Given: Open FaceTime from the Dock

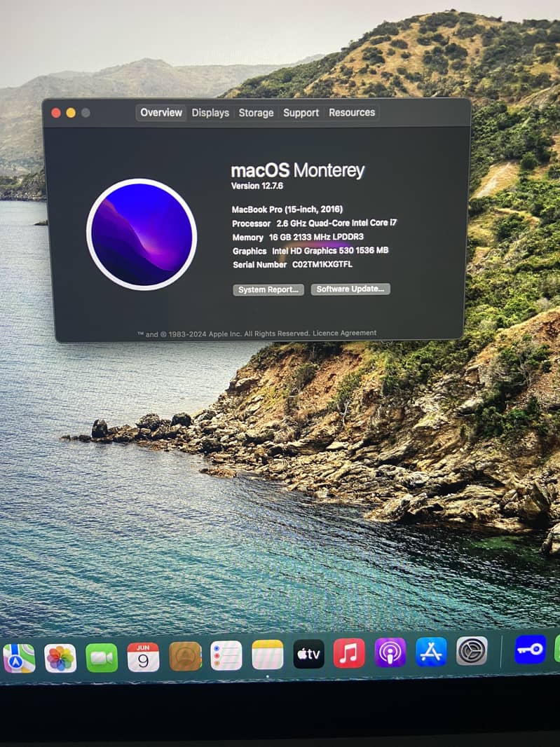Looking at the screenshot, I should coord(102,658).
